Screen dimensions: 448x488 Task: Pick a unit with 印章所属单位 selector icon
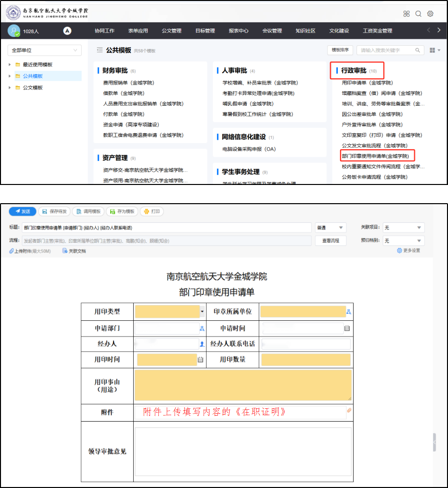349,311
